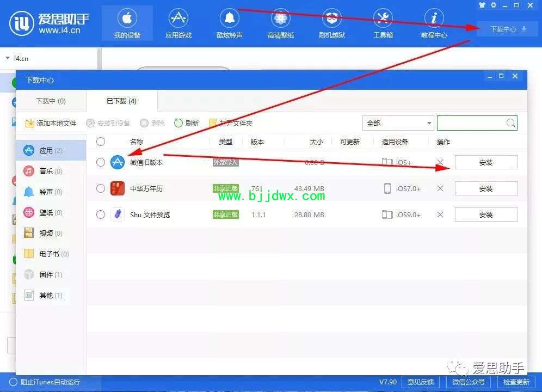Screen dimensions: 542x392
Task: Select the 铃声 (0) ringtones category
Action: click(x=51, y=192)
